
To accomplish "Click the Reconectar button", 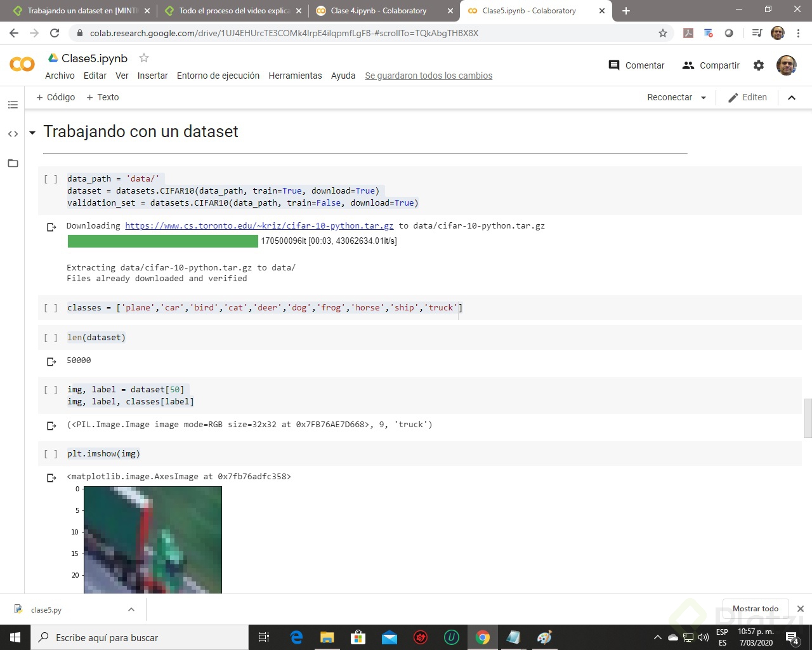I will tap(669, 97).
